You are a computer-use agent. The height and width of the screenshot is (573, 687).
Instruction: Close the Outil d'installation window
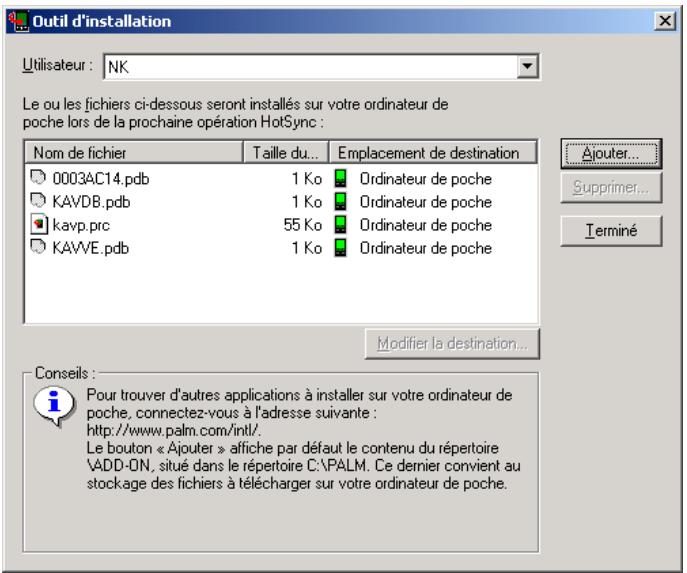pos(665,21)
